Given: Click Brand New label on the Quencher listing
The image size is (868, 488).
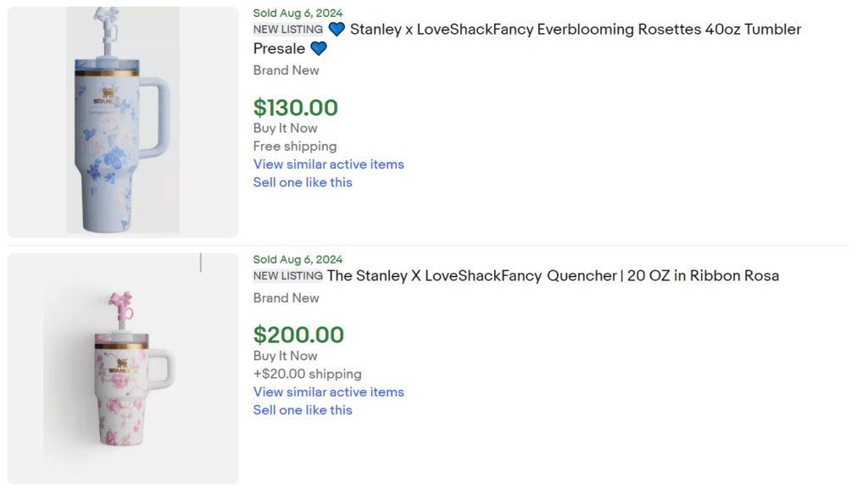Looking at the screenshot, I should [x=286, y=298].
